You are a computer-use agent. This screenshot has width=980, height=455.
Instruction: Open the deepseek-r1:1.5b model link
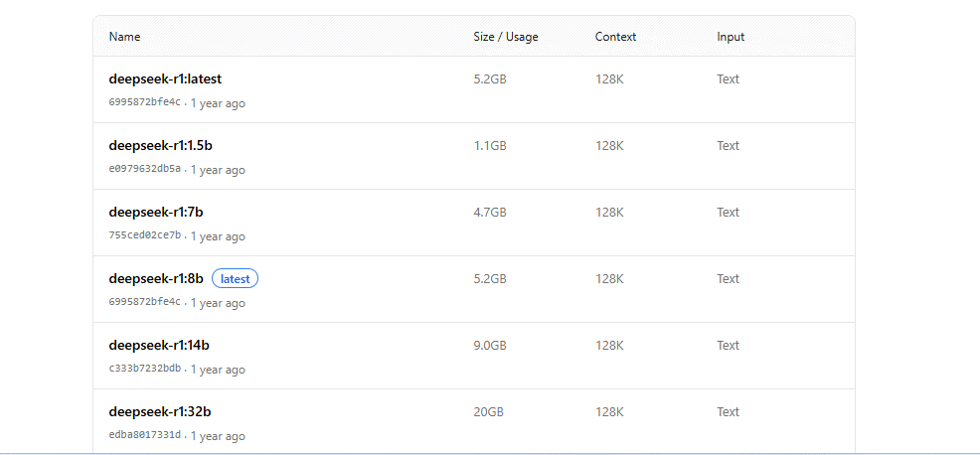click(161, 146)
